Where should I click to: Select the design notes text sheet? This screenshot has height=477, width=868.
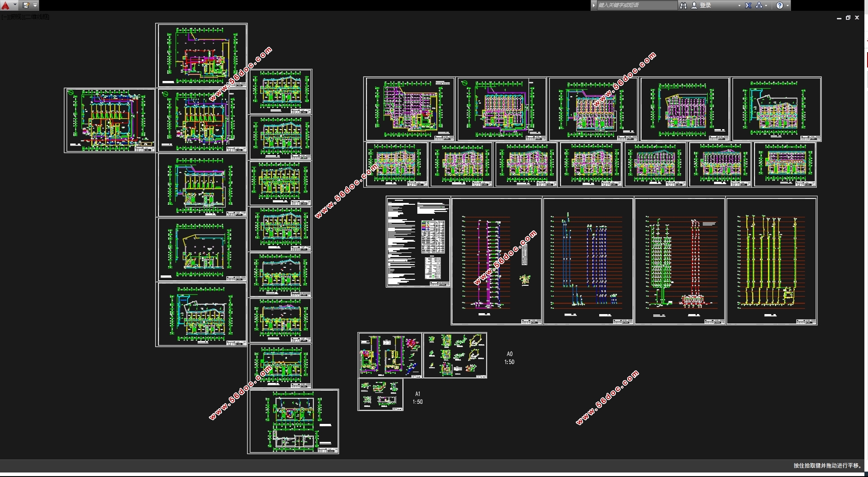tap(418, 242)
